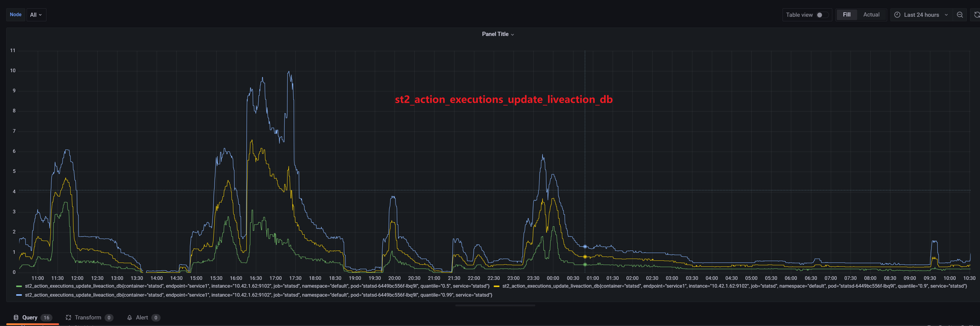980x326 pixels.
Task: Click the quantile 0.9 legend series label
Action: click(734, 286)
